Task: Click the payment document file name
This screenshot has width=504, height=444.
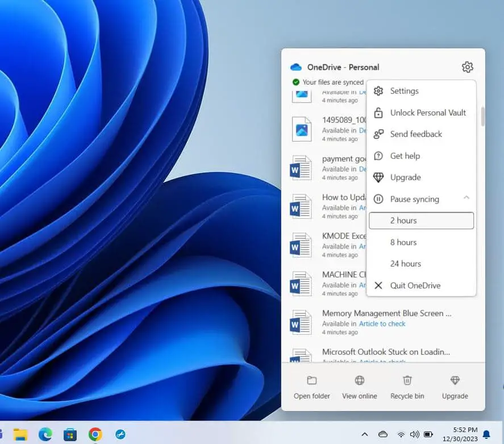Action: click(x=344, y=159)
